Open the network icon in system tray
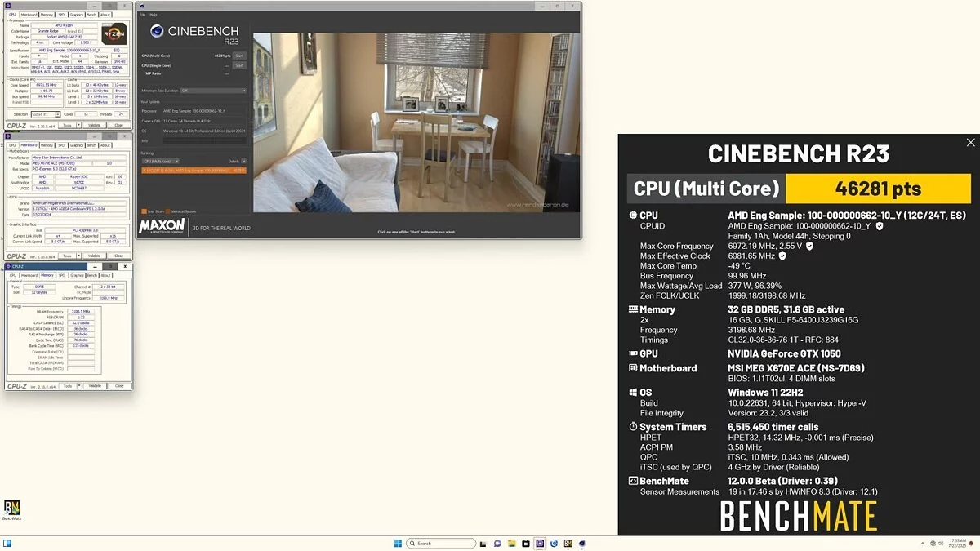980x551 pixels. pyautogui.click(x=933, y=544)
